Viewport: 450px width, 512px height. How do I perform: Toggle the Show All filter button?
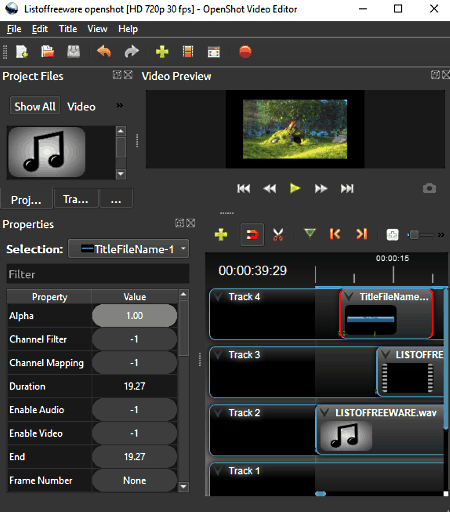click(35, 106)
